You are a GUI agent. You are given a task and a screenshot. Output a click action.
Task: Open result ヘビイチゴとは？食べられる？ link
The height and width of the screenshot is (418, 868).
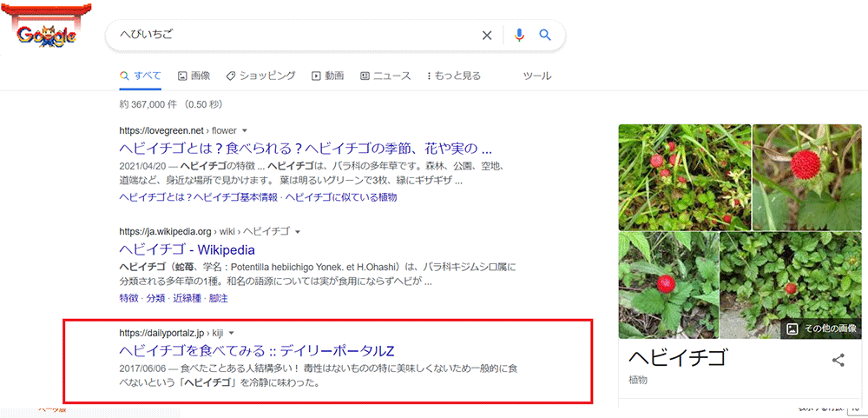(x=306, y=149)
